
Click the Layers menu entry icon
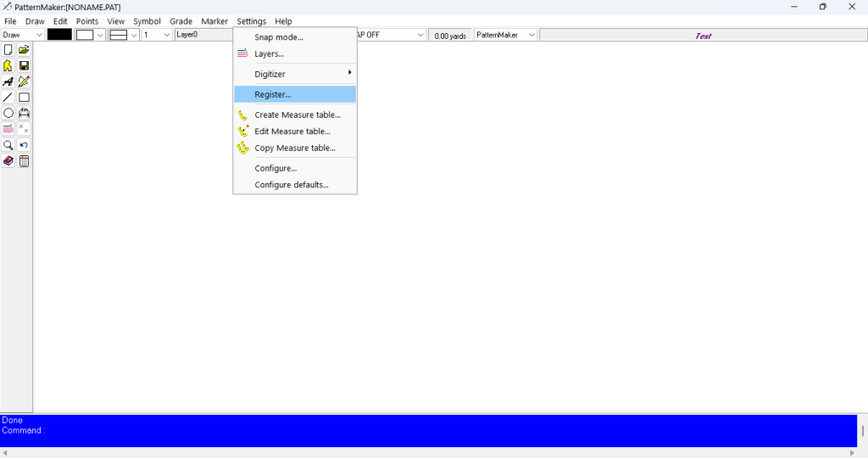coord(242,53)
